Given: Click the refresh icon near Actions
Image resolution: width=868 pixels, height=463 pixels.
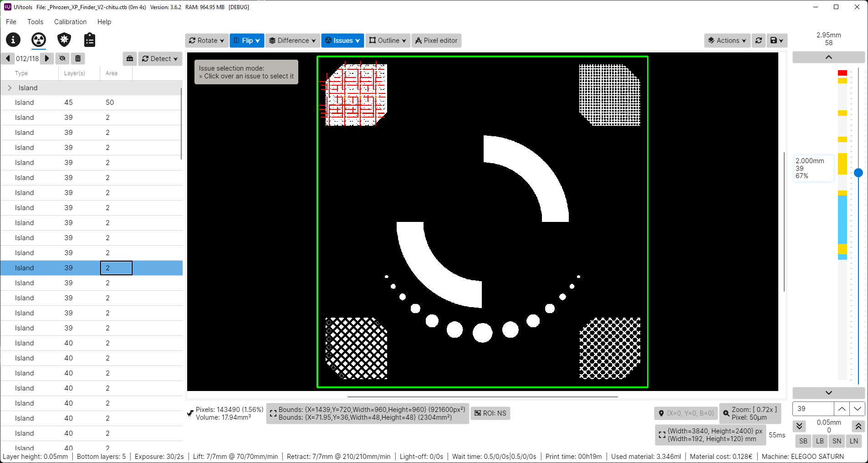Looking at the screenshot, I should click(759, 40).
